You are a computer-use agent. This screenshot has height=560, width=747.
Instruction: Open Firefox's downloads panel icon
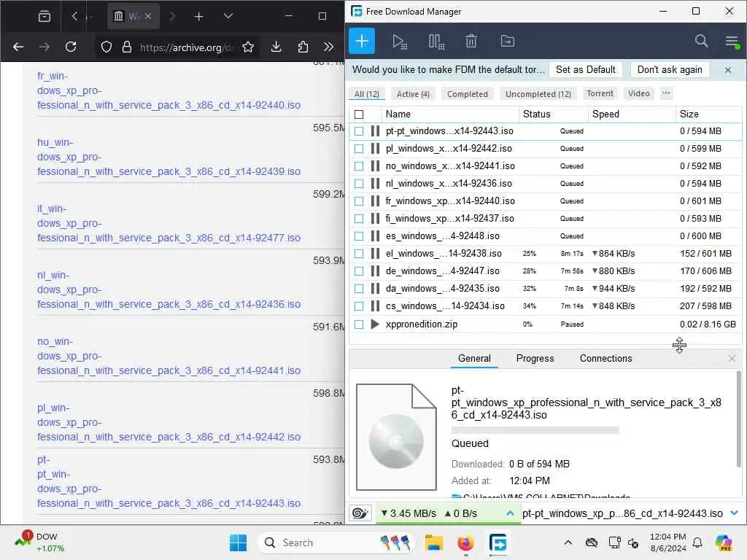point(276,47)
